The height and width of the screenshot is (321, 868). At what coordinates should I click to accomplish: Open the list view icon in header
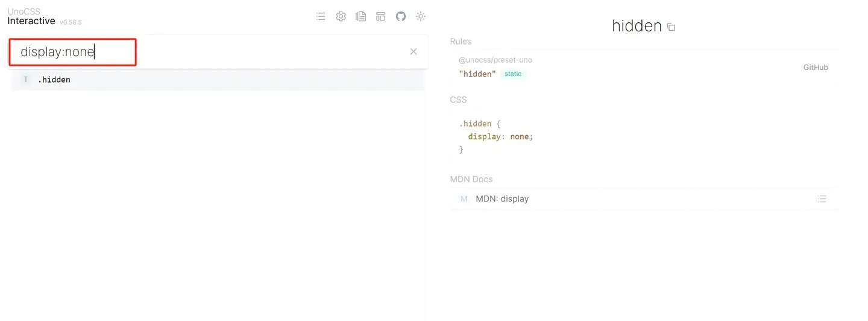click(321, 16)
